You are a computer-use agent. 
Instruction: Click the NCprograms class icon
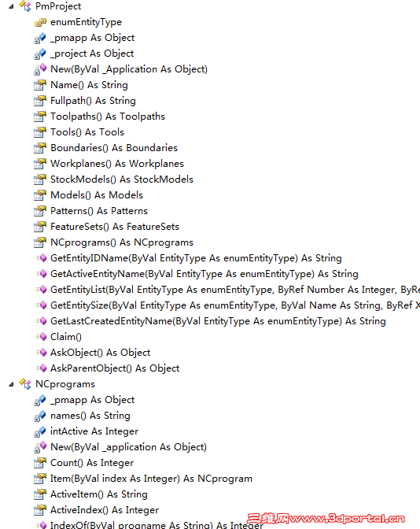coord(25,384)
